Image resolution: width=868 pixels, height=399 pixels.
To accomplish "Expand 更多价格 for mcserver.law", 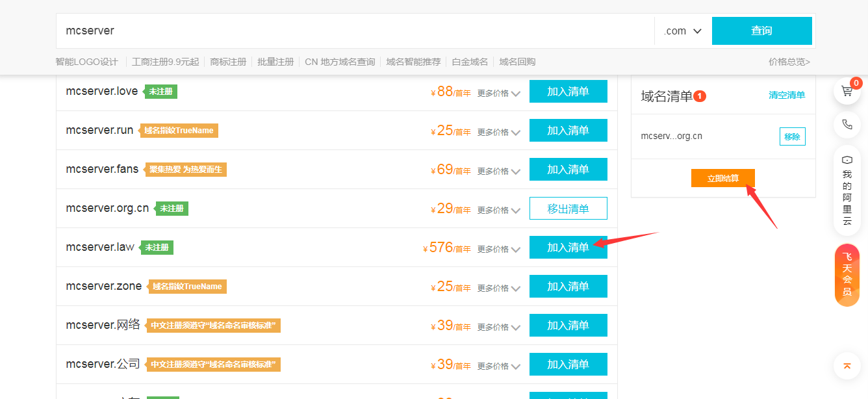I will coord(499,249).
